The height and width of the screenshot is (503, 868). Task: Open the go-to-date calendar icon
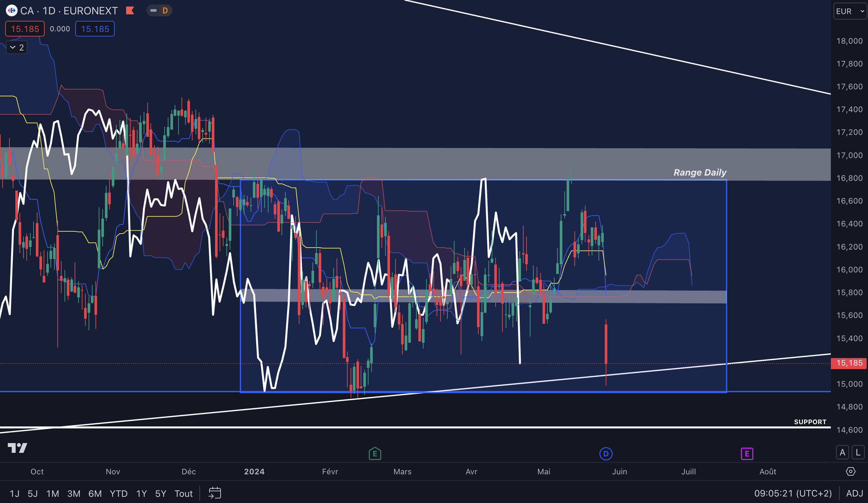[215, 493]
